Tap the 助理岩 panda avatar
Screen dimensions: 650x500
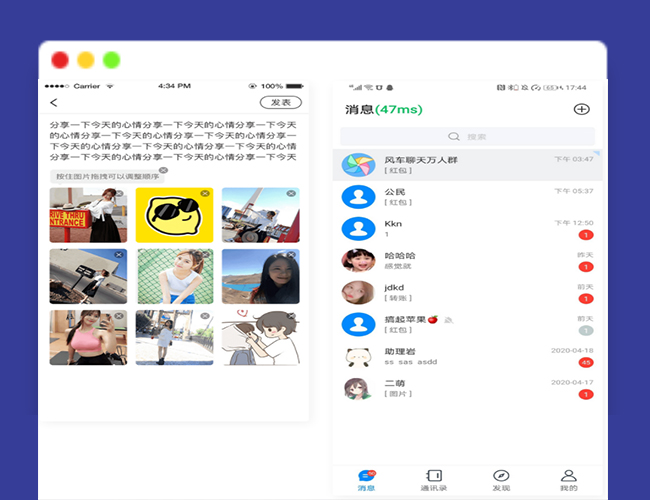pos(358,357)
